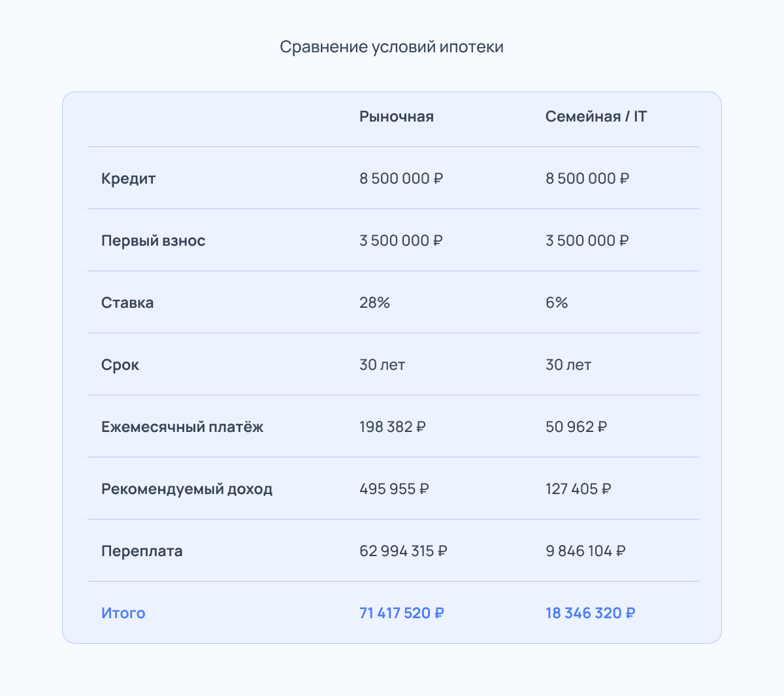The height and width of the screenshot is (696, 784).
Task: Click the monthly payment 50 962 ₽
Action: [576, 427]
